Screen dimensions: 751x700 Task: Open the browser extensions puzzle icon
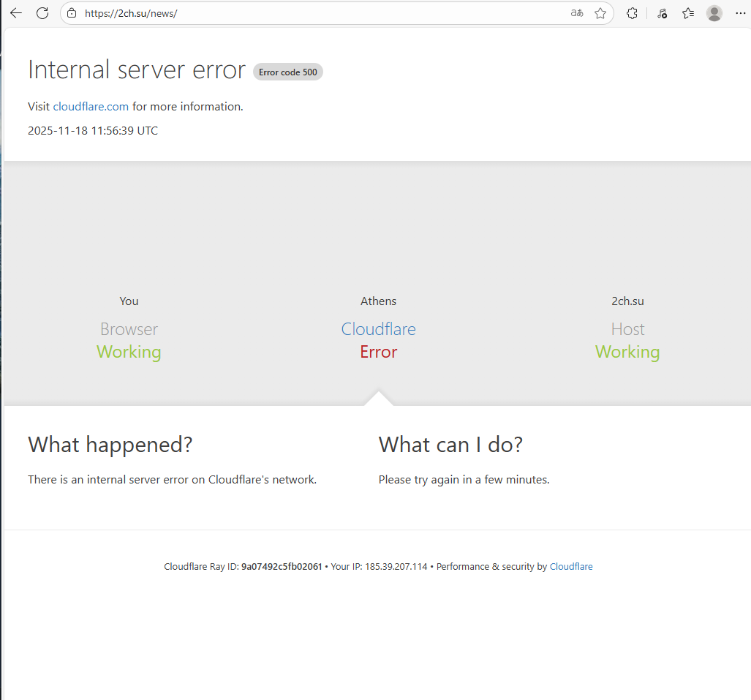[x=633, y=13]
